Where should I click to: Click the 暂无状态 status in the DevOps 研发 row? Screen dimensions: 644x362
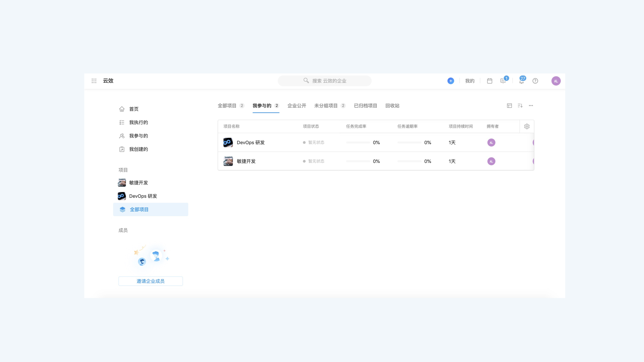coord(314,142)
